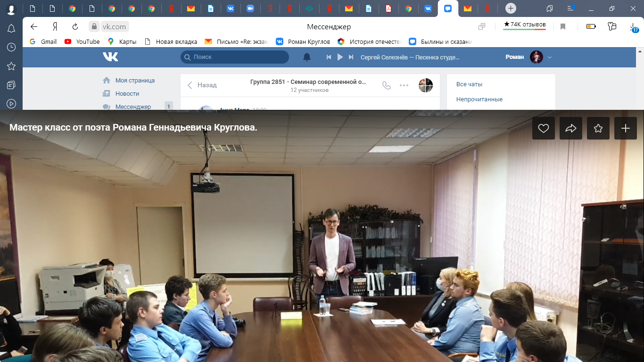Image resolution: width=644 pixels, height=362 pixels.
Task: Skip to next track in VK player
Action: (351, 57)
